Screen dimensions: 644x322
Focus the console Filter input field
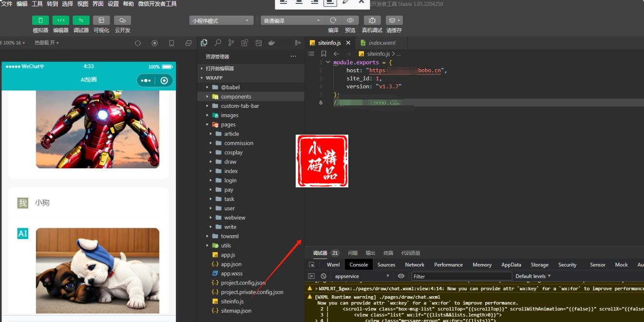coord(462,276)
